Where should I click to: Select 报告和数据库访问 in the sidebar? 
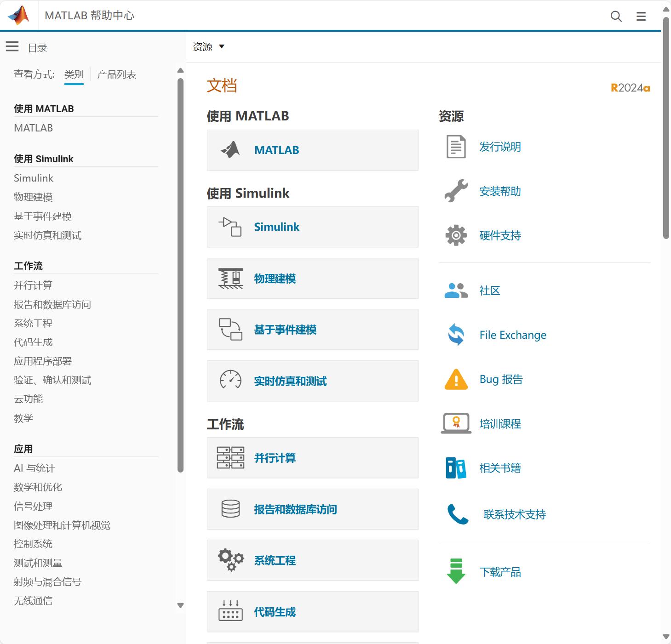(x=52, y=304)
